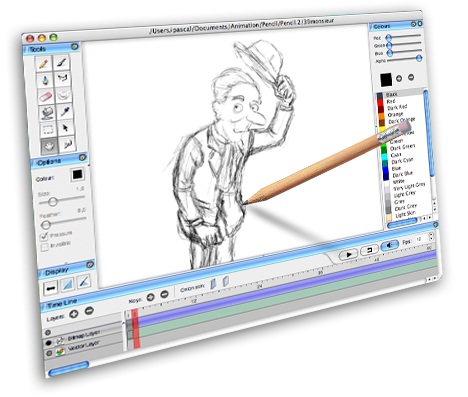Click the Size slider handle in Options

coord(53,202)
